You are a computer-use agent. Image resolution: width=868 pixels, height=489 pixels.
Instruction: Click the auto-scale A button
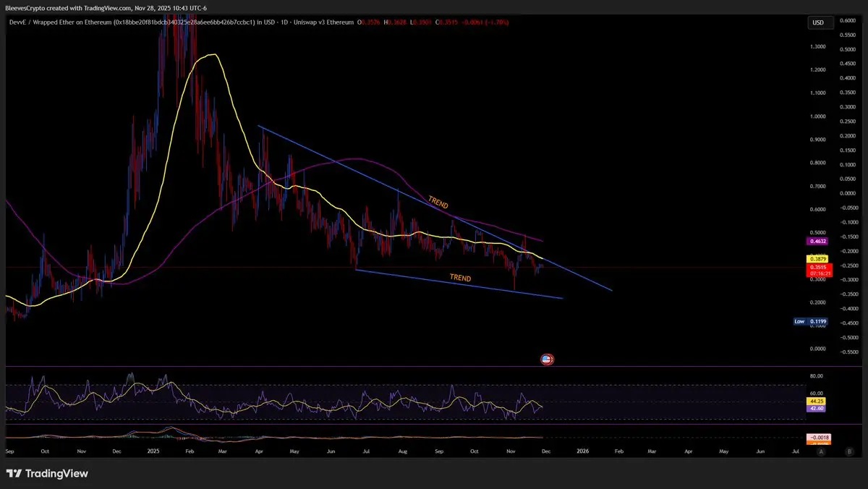tap(821, 451)
